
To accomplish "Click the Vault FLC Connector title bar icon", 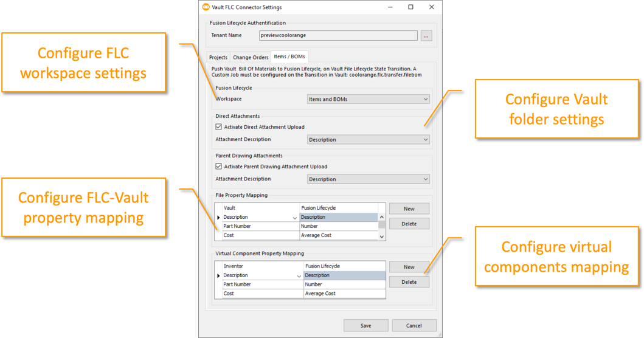I will tap(206, 7).
